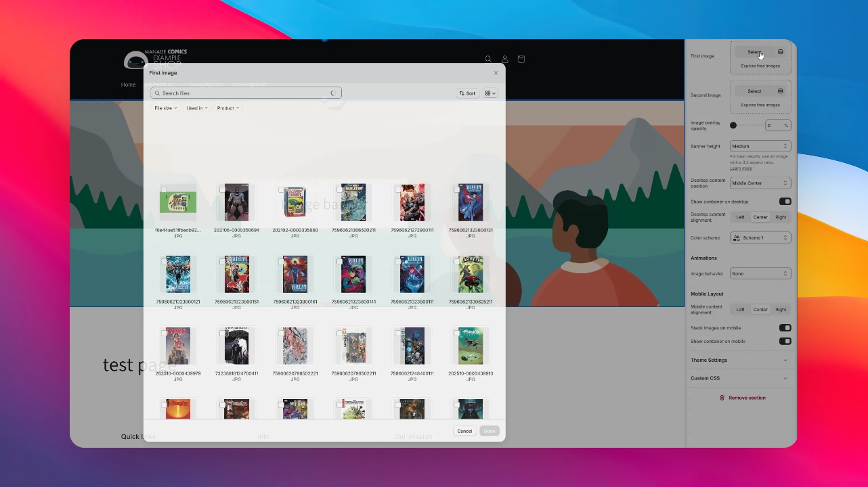The width and height of the screenshot is (868, 487).
Task: Click the trash icon in Remove section
Action: coord(722,398)
